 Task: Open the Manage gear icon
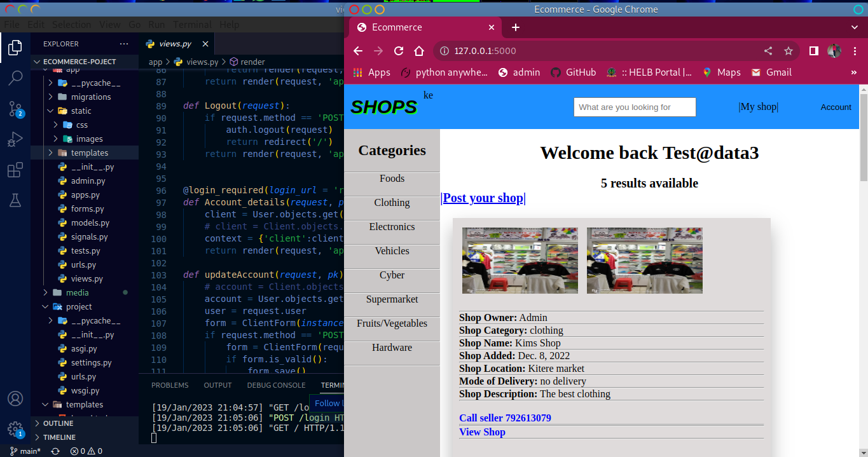pyautogui.click(x=15, y=429)
